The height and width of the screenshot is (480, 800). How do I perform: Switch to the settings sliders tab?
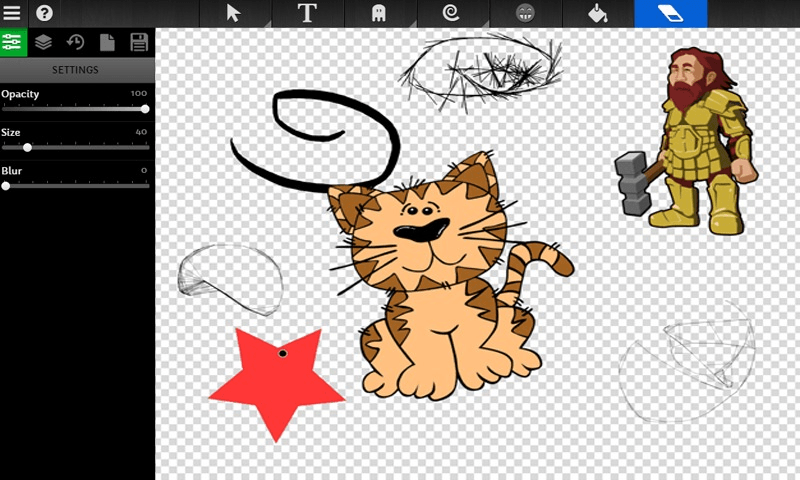pyautogui.click(x=13, y=42)
